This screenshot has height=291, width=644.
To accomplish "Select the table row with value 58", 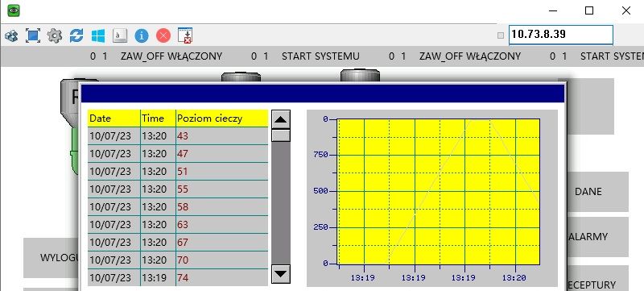I will tap(178, 206).
